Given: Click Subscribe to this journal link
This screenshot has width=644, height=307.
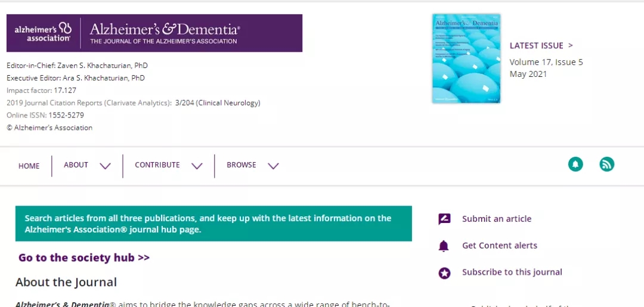Looking at the screenshot, I should (x=512, y=272).
